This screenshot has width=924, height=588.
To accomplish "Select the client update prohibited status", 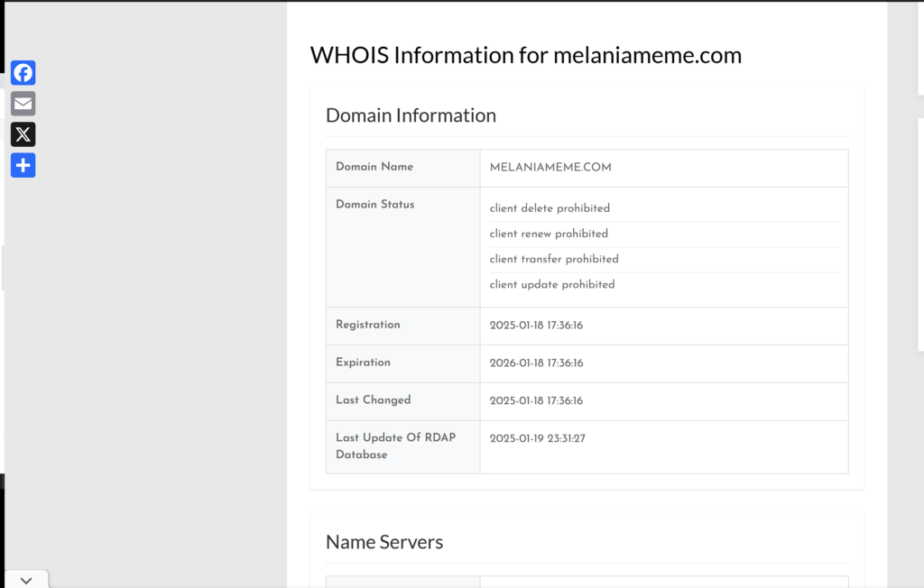I will (552, 284).
